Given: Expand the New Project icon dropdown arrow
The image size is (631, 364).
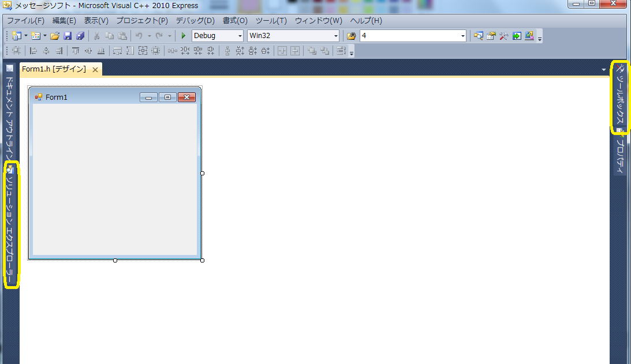Looking at the screenshot, I should [x=26, y=36].
